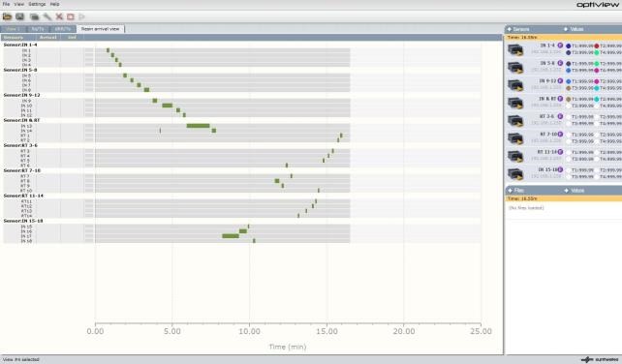Open the Help menu
The height and width of the screenshot is (364, 622).
[x=55, y=4]
